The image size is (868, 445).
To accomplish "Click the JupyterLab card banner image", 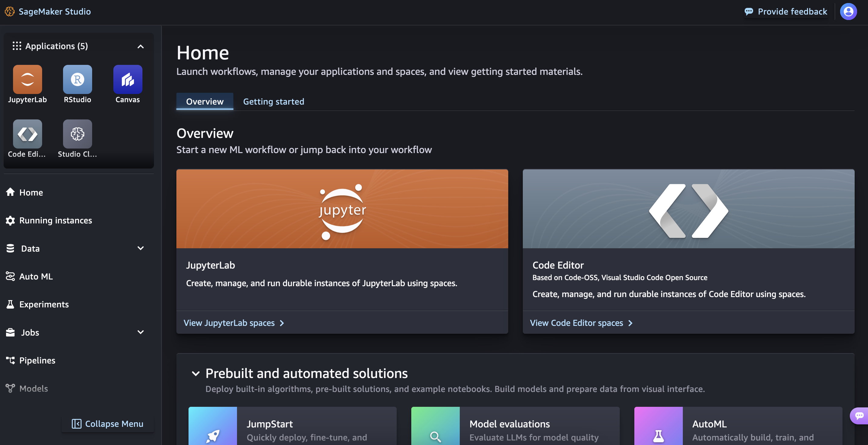I will [342, 209].
